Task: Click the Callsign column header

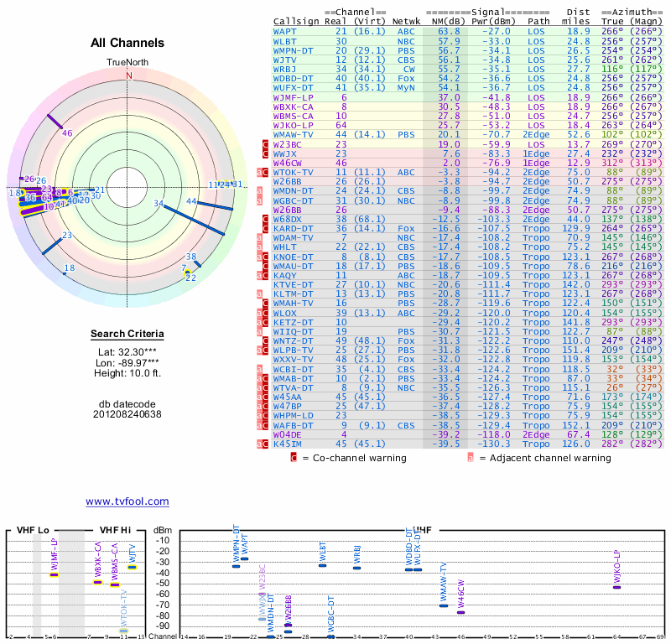Action: (x=296, y=22)
